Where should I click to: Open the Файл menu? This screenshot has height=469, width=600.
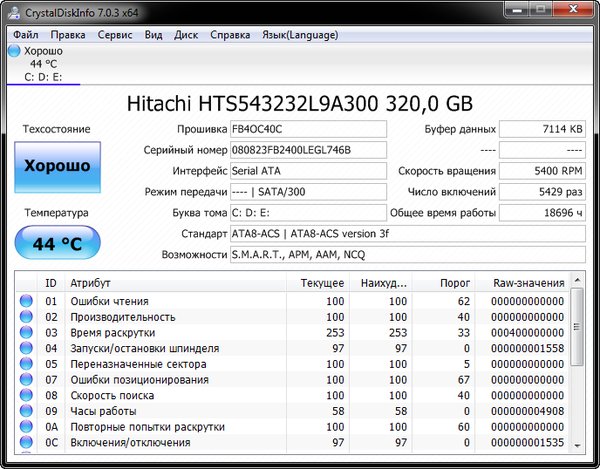(x=26, y=35)
